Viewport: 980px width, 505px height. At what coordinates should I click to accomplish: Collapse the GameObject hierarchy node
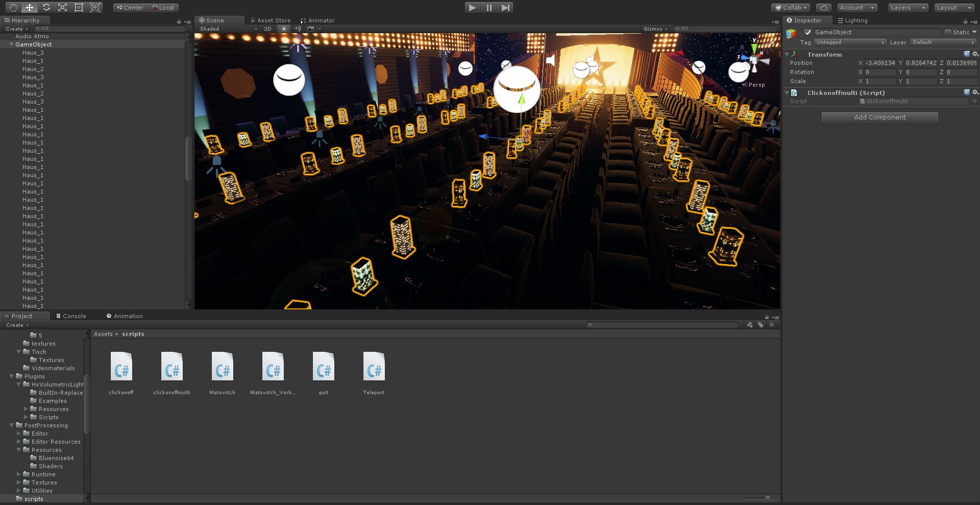point(11,44)
